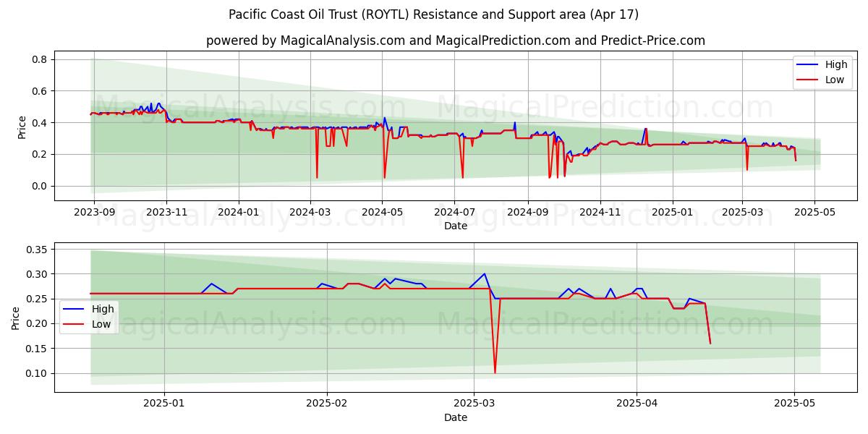The image size is (868, 434).
Task: Click '2024-05' tick on top chart
Action: coord(383,212)
